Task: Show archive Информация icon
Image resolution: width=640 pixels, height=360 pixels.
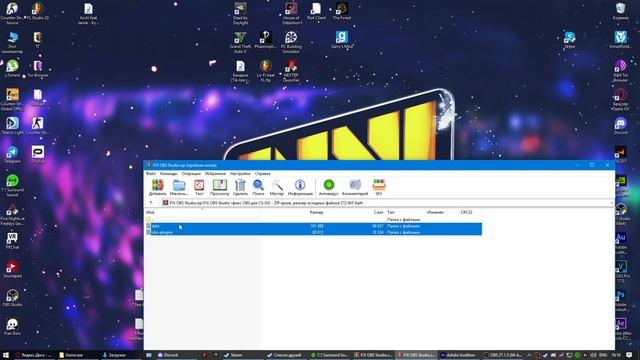Action: (x=300, y=187)
